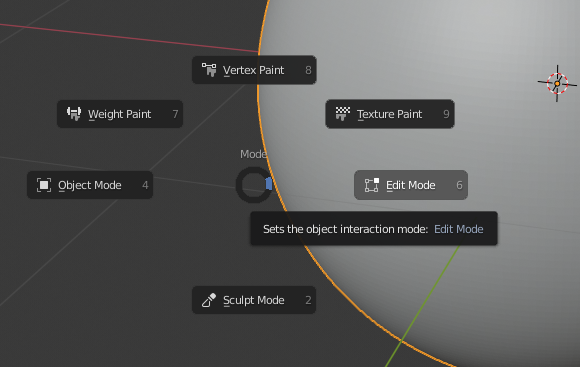Choose Texture Paint mode
This screenshot has width=580, height=367.
390,114
